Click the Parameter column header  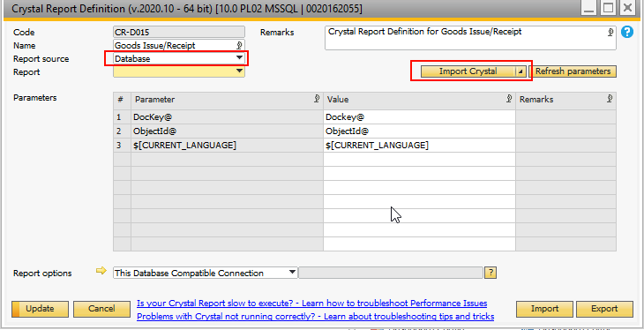(227, 100)
